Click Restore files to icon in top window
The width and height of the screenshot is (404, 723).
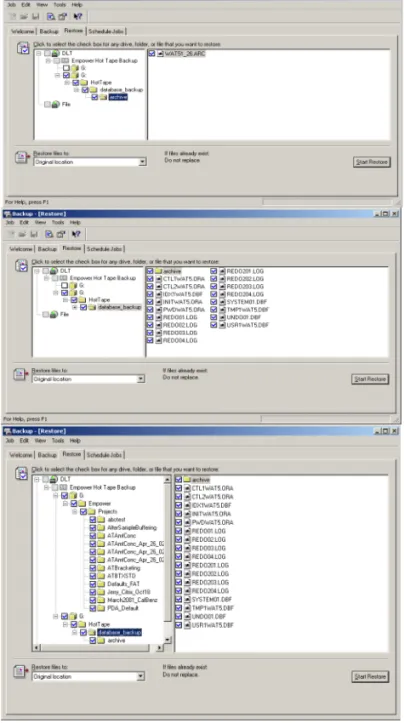pyautogui.click(x=22, y=158)
